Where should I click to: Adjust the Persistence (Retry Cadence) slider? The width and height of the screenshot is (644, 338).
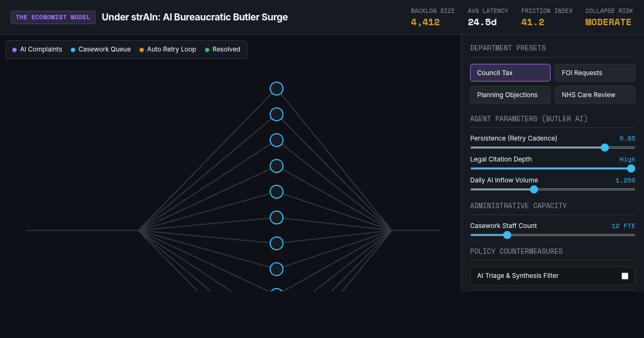(x=553, y=148)
